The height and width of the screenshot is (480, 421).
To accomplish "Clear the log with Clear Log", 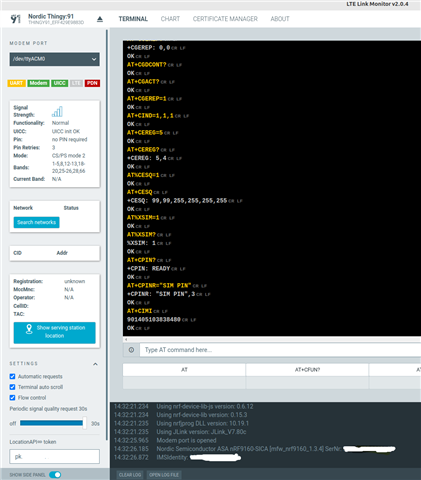I will pos(130,475).
